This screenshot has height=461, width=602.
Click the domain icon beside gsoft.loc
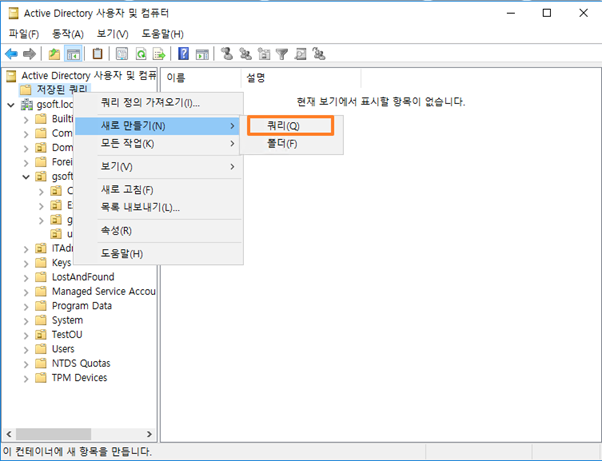click(26, 104)
